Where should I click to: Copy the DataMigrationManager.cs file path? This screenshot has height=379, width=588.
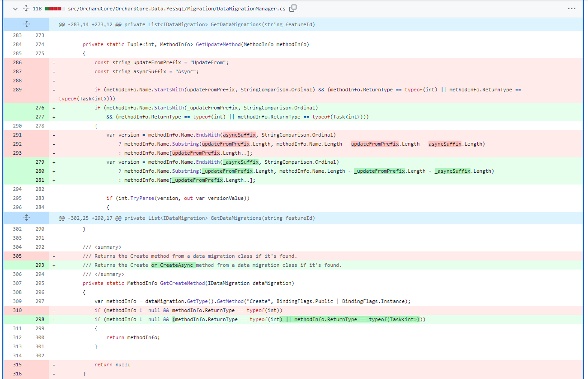click(293, 8)
